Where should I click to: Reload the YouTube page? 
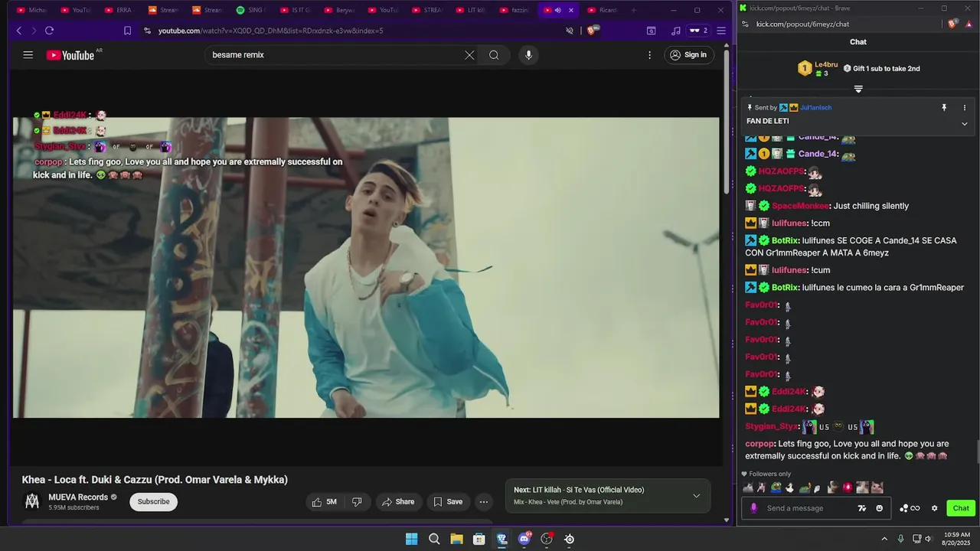click(49, 31)
